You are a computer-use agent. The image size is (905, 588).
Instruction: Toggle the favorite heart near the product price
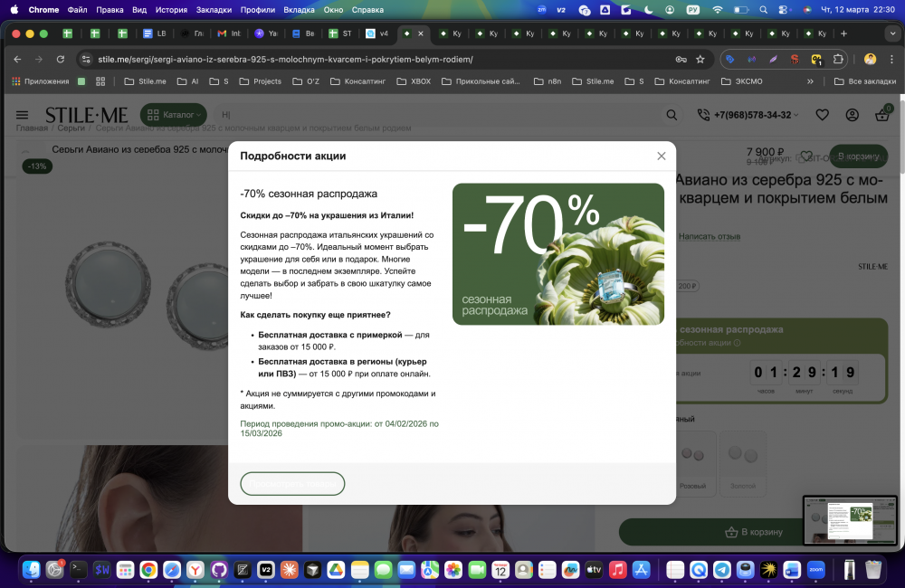tap(806, 156)
